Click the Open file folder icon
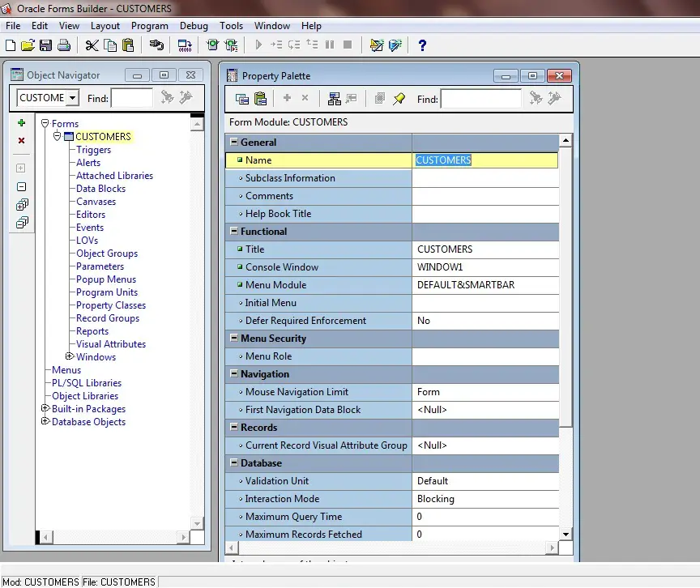This screenshot has width=700, height=588. tap(28, 45)
